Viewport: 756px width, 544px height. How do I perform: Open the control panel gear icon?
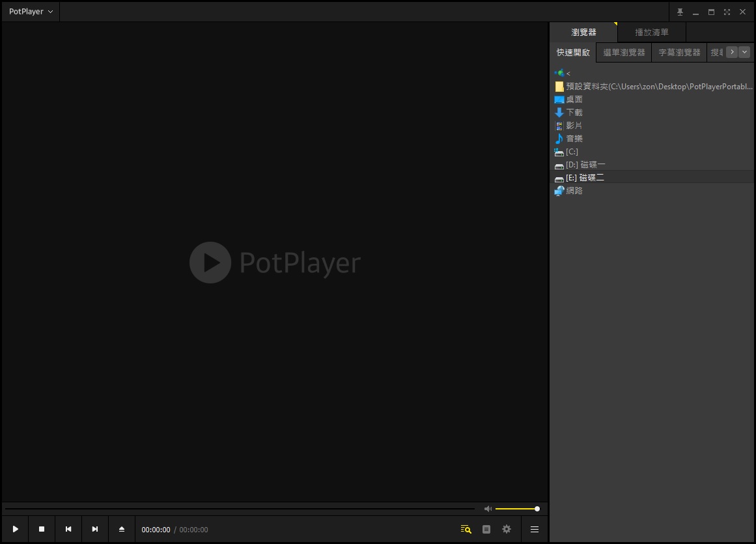(507, 529)
